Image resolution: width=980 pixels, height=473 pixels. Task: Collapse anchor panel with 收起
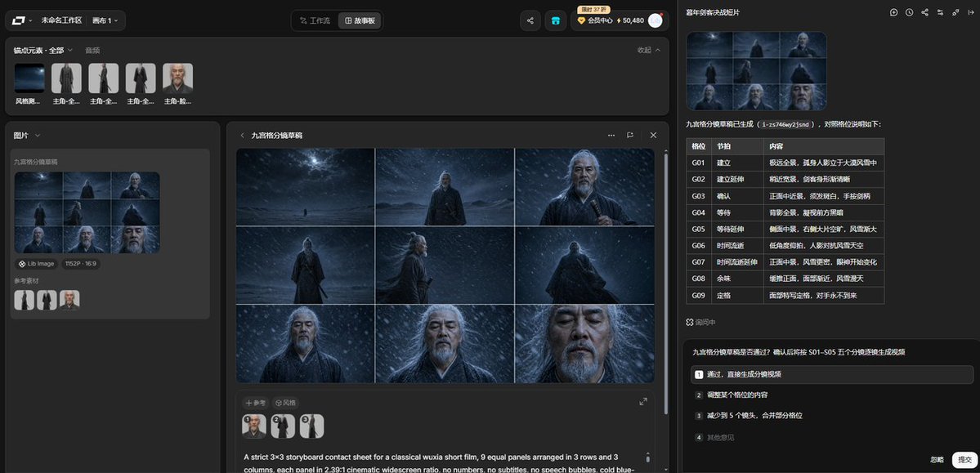click(x=649, y=50)
